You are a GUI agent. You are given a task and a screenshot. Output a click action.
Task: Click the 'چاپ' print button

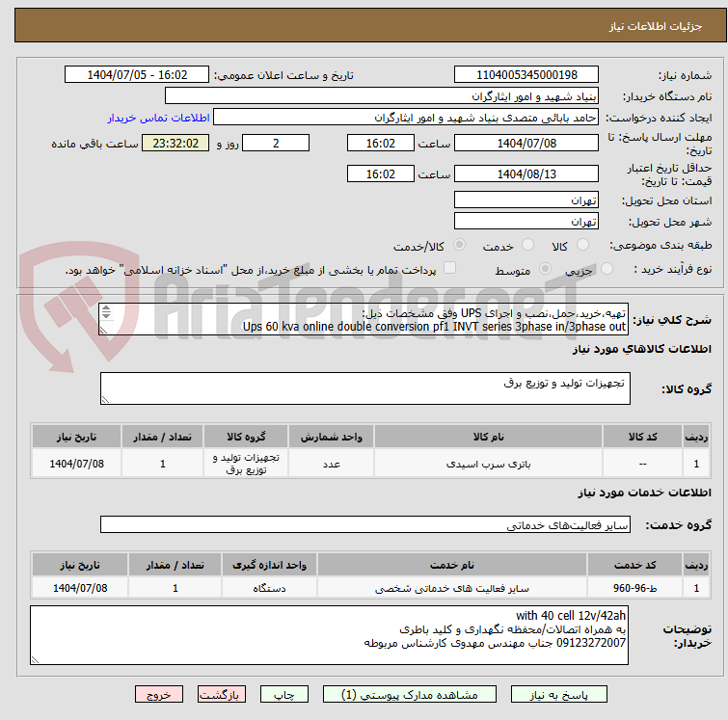click(284, 695)
